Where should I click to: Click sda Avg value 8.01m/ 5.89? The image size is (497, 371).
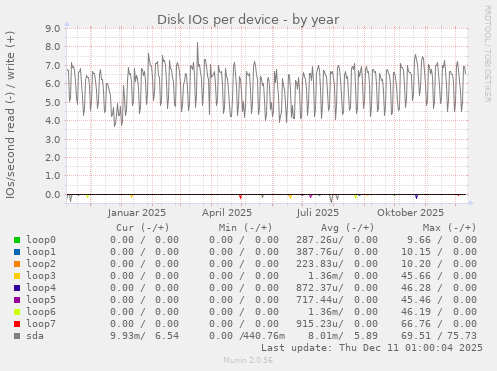pyautogui.click(x=343, y=336)
